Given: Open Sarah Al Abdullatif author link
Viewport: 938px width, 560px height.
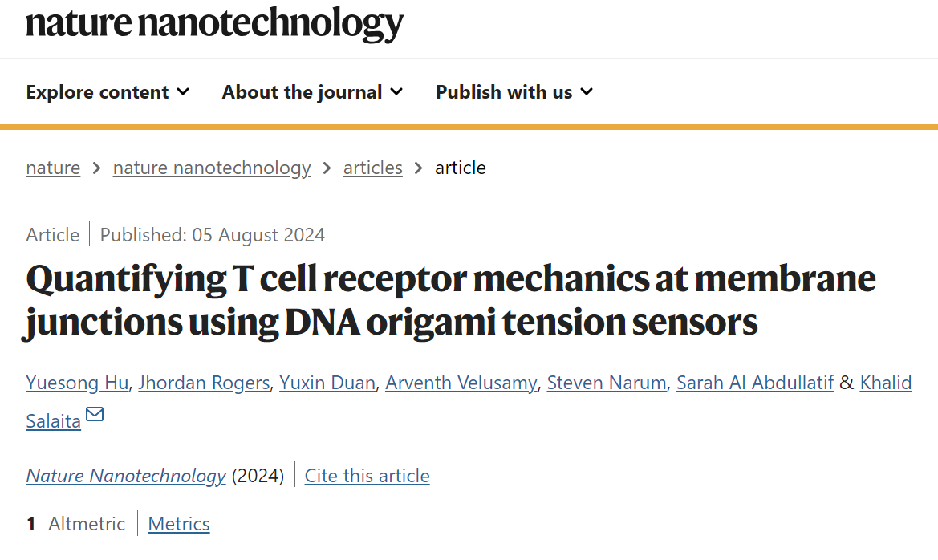Looking at the screenshot, I should (755, 383).
